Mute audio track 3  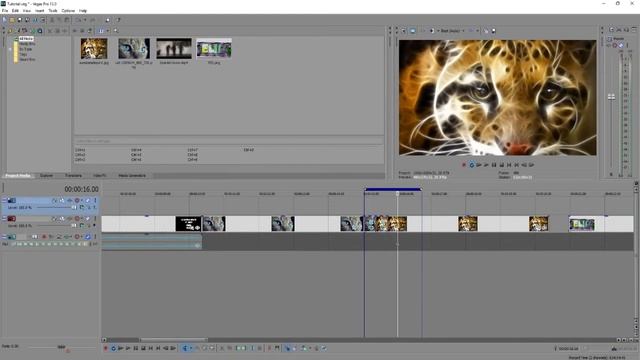click(87, 237)
